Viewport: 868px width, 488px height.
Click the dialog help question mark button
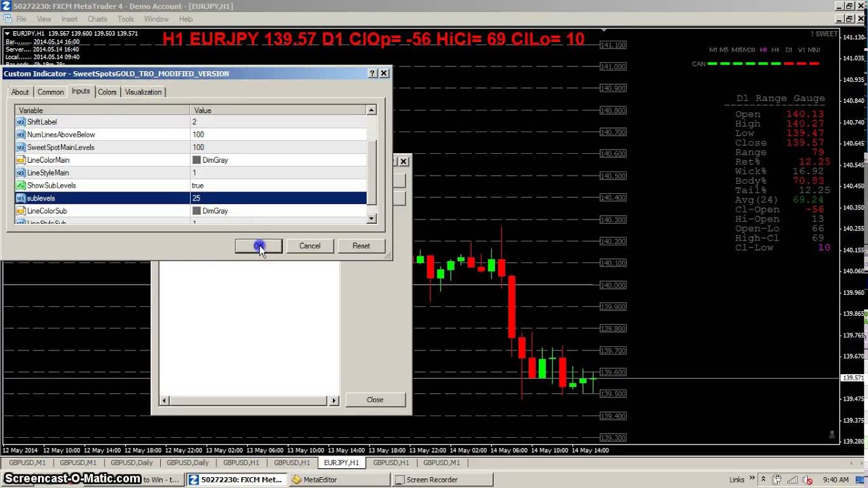372,73
